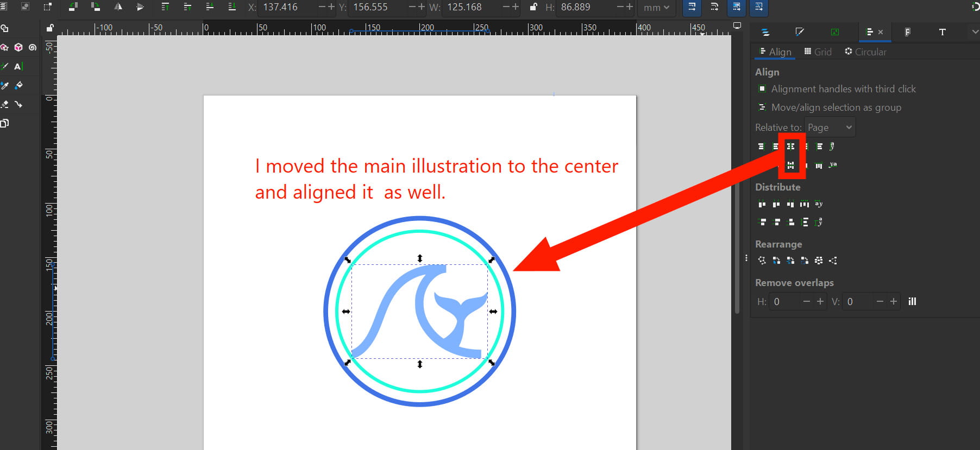Align right edges to anchor's left edge
Image resolution: width=980 pixels, height=450 pixels.
[x=761, y=146]
